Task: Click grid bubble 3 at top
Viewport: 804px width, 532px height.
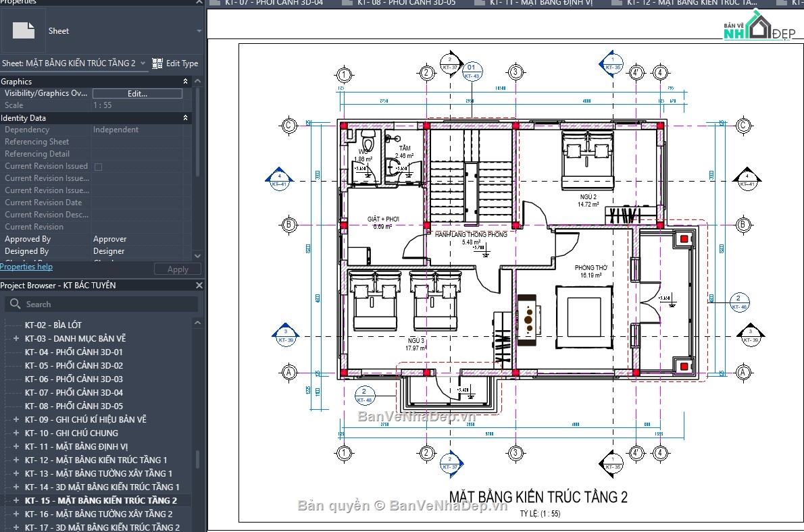Action: (516, 72)
